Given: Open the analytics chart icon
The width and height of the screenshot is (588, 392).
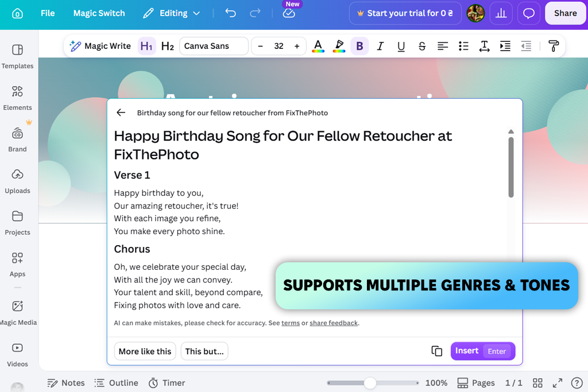Looking at the screenshot, I should pyautogui.click(x=501, y=13).
